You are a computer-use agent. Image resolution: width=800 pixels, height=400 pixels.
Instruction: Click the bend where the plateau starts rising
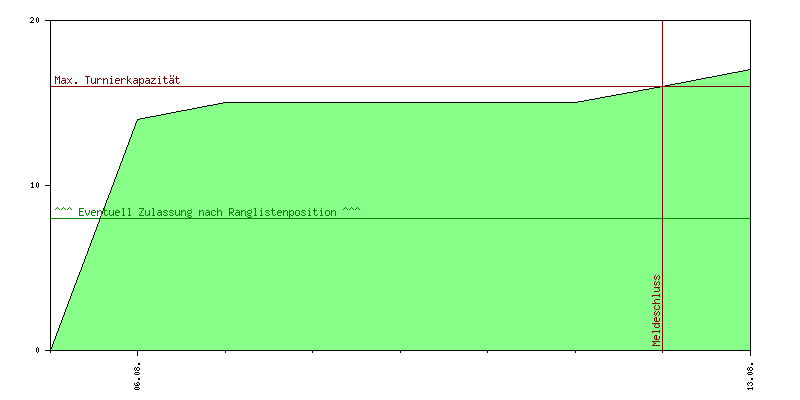coord(575,102)
